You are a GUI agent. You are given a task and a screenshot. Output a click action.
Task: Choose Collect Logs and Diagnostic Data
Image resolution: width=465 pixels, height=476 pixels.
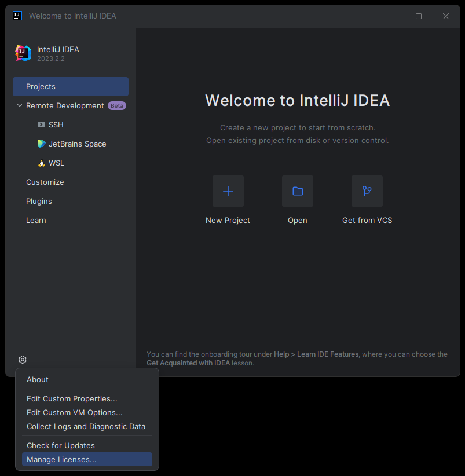[87, 427]
